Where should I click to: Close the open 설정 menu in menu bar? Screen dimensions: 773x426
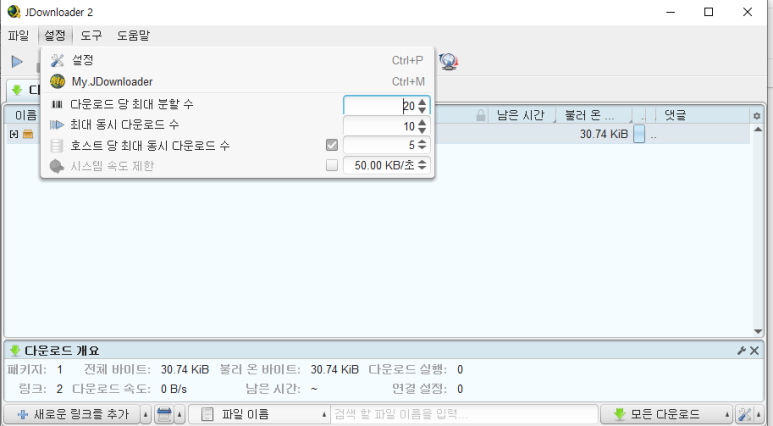click(55, 36)
